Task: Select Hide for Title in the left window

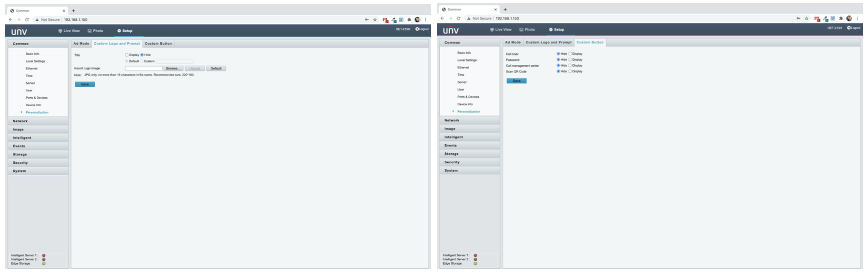Action: pos(142,55)
